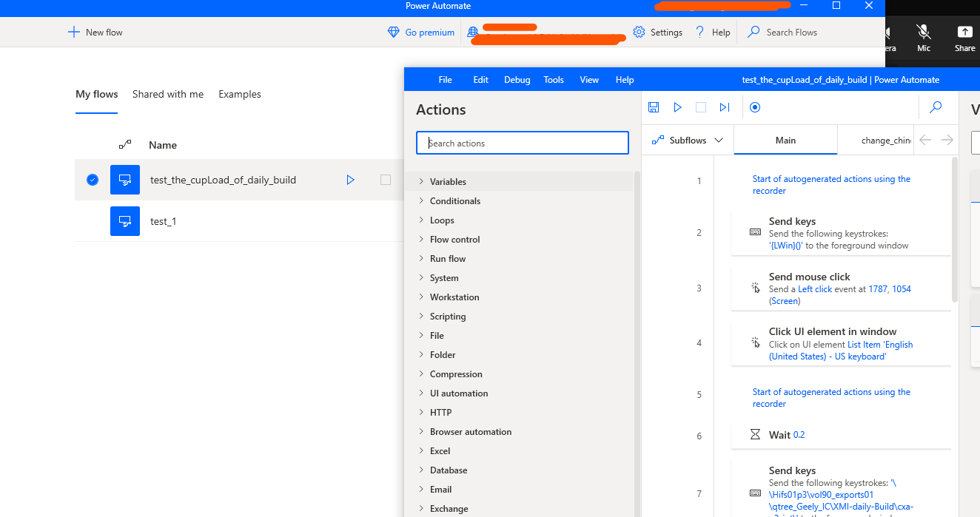The height and width of the screenshot is (517, 980).
Task: Switch to Shared with me tab
Action: click(168, 95)
